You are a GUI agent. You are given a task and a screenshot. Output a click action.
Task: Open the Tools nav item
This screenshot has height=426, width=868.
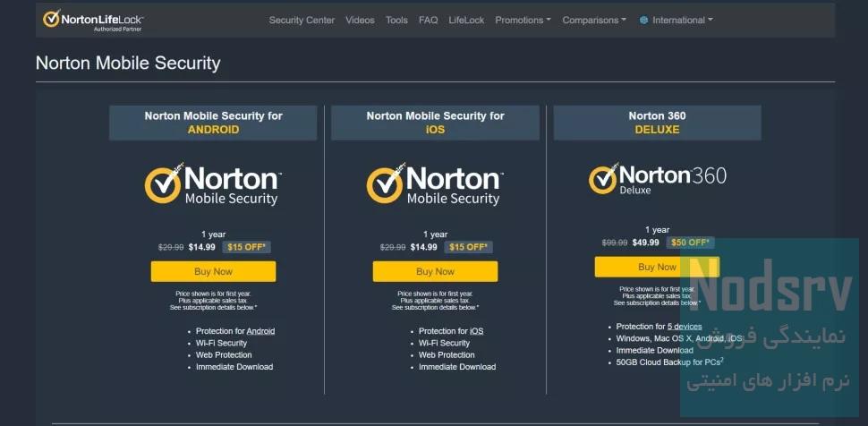tap(396, 20)
